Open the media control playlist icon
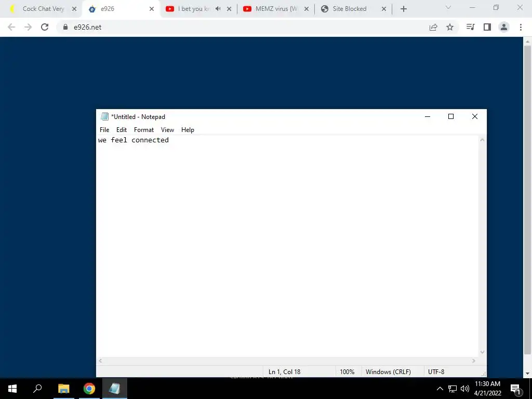 click(x=470, y=27)
